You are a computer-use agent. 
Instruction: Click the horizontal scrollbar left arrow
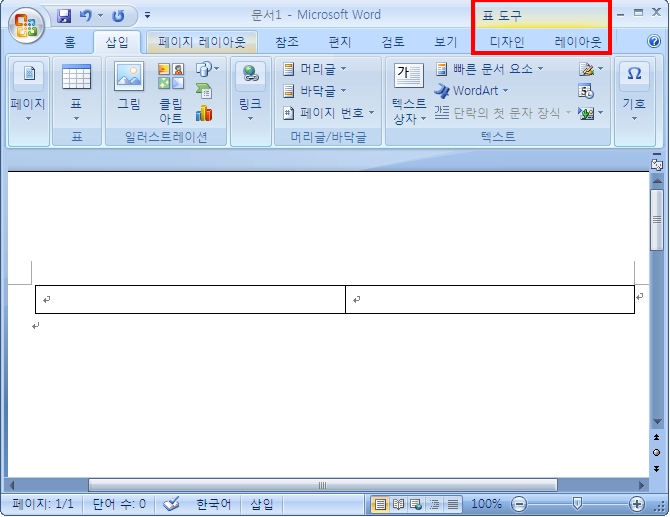coord(12,485)
